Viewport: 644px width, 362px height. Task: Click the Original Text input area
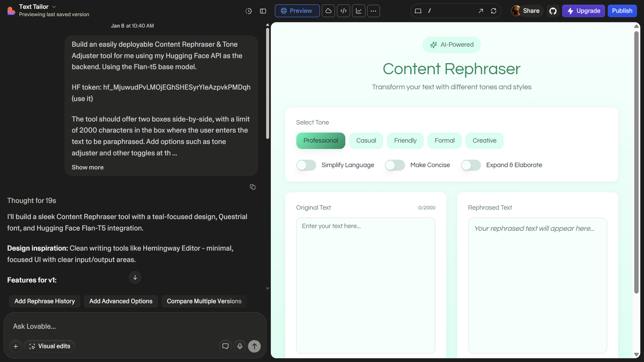pyautogui.click(x=365, y=286)
